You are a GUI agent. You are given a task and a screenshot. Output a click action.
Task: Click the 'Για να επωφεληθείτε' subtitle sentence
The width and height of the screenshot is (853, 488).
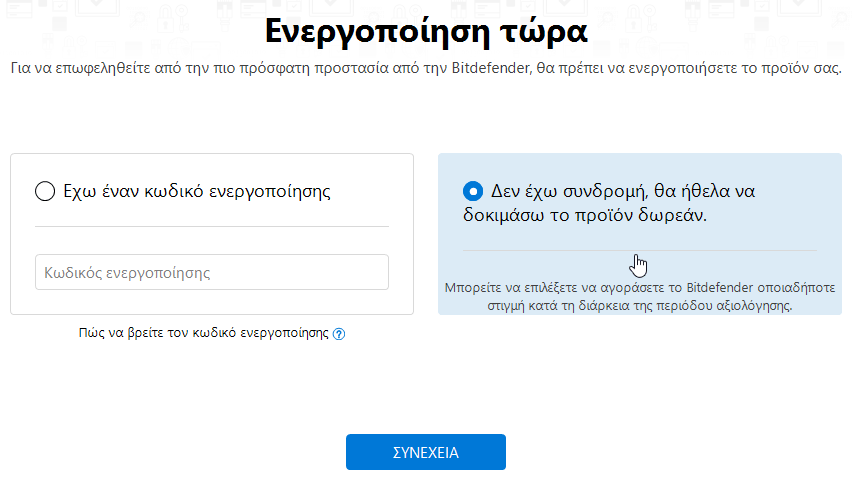(x=426, y=69)
